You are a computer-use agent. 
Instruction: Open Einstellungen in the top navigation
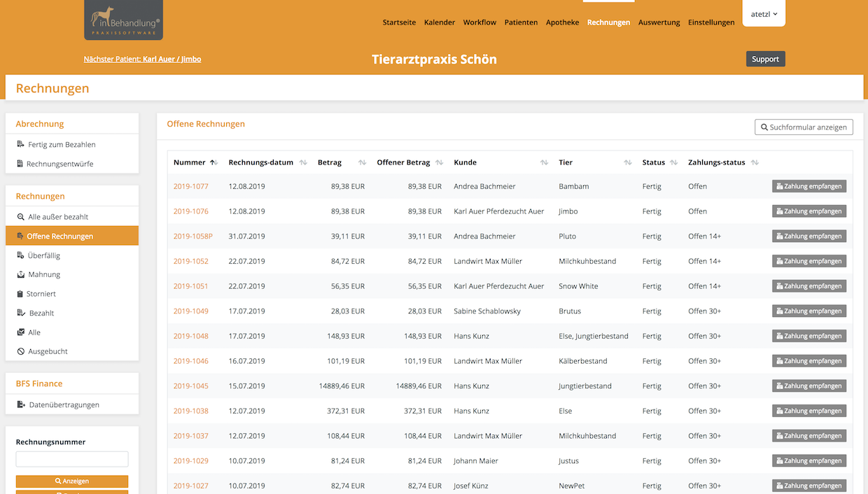711,22
